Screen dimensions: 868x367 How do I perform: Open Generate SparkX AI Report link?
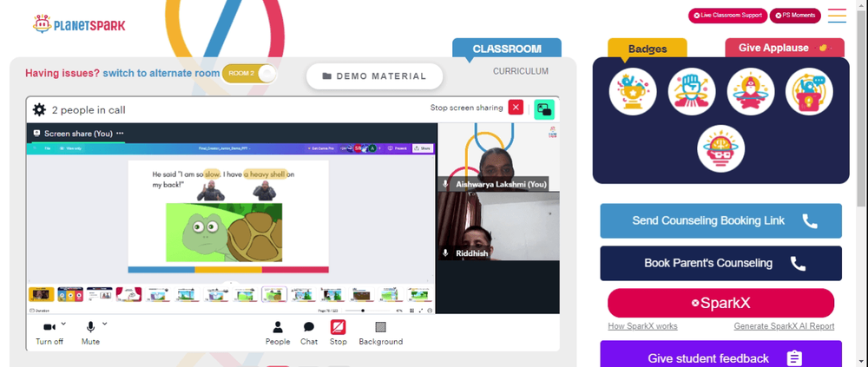point(784,326)
